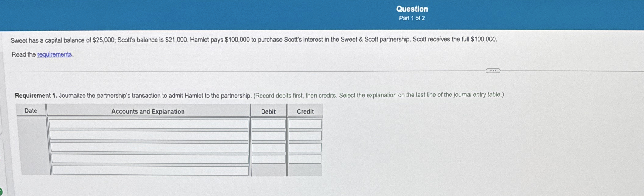Screen dimensions: 644x196
Task: Click the Accounts and Explanation column header
Action: point(148,111)
